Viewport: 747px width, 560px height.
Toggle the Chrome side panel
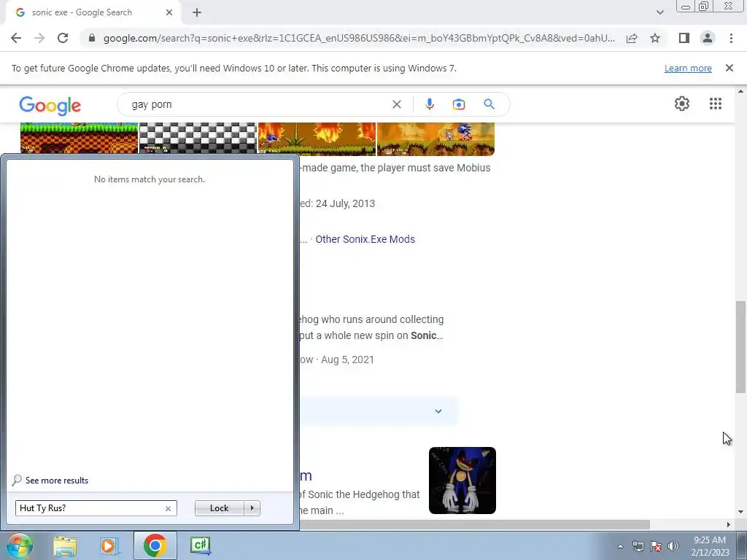(684, 38)
